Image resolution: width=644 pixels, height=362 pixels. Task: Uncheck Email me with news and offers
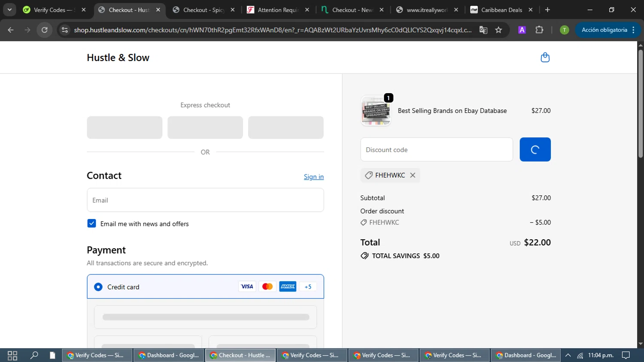point(91,223)
